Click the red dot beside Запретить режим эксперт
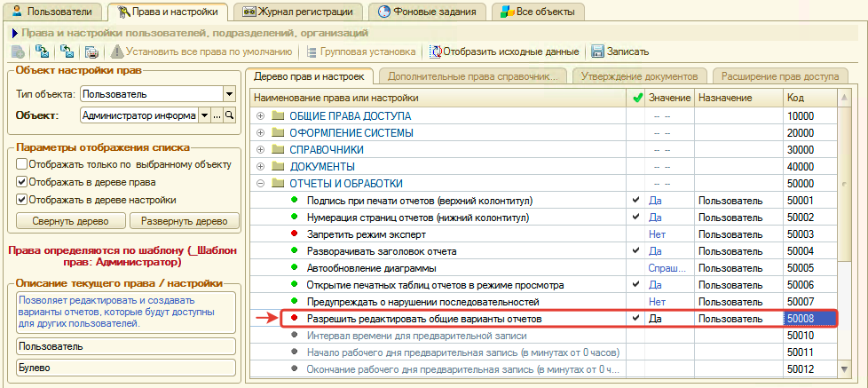The image size is (868, 388). 294,234
